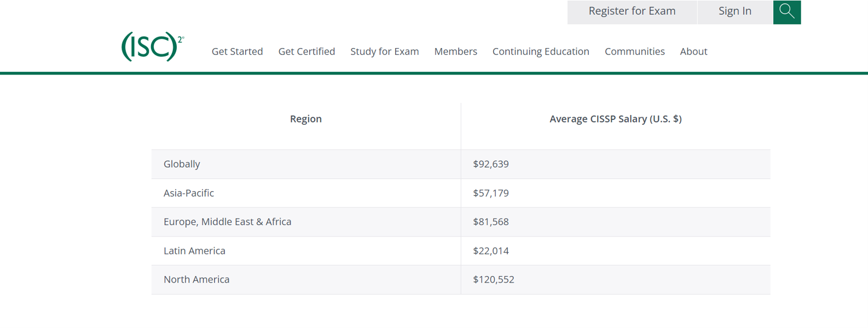Screen dimensions: 868x328
Task: Open the Sign In link
Action: coord(735,11)
